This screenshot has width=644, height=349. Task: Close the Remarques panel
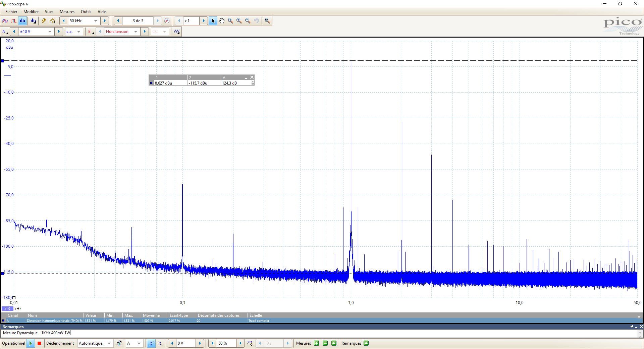[x=641, y=327]
